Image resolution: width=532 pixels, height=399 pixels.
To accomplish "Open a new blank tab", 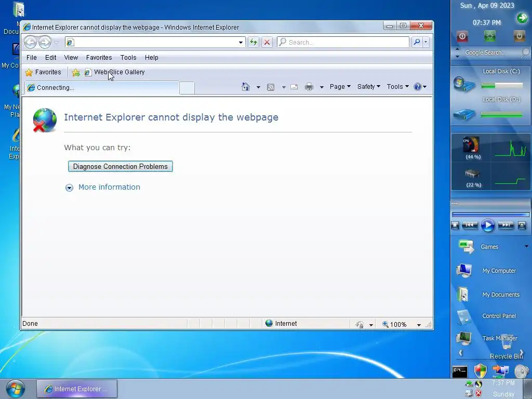I will [x=187, y=88].
